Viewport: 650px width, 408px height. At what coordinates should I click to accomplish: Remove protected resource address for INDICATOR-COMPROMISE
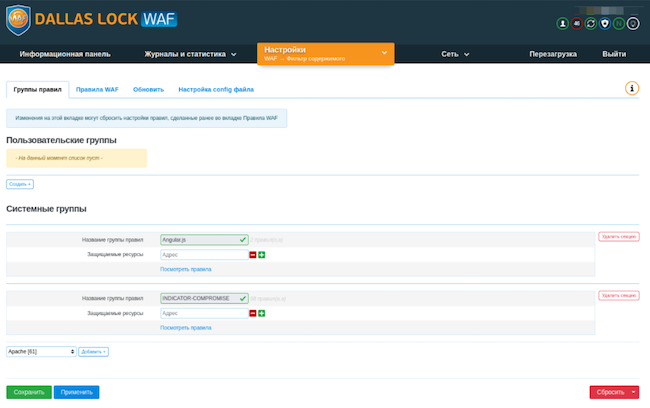[x=253, y=313]
